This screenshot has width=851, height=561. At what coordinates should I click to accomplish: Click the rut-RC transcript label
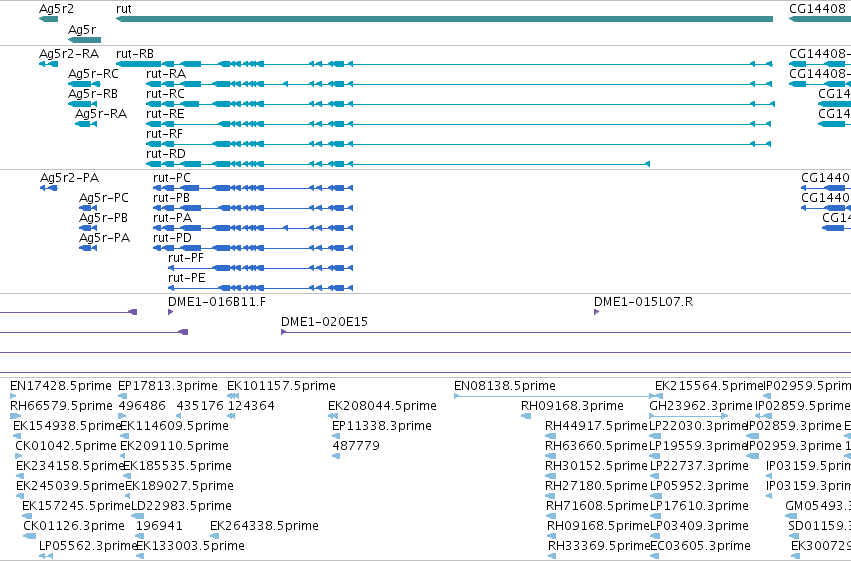point(165,94)
